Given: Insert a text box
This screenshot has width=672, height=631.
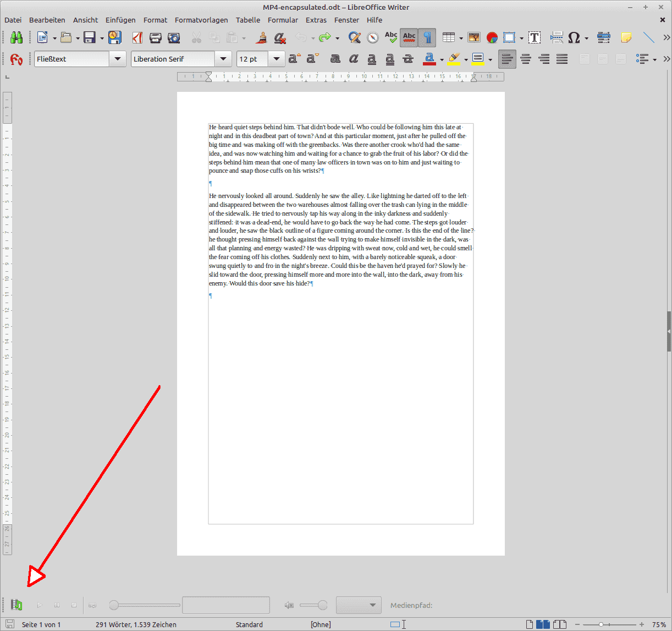Looking at the screenshot, I should [534, 37].
